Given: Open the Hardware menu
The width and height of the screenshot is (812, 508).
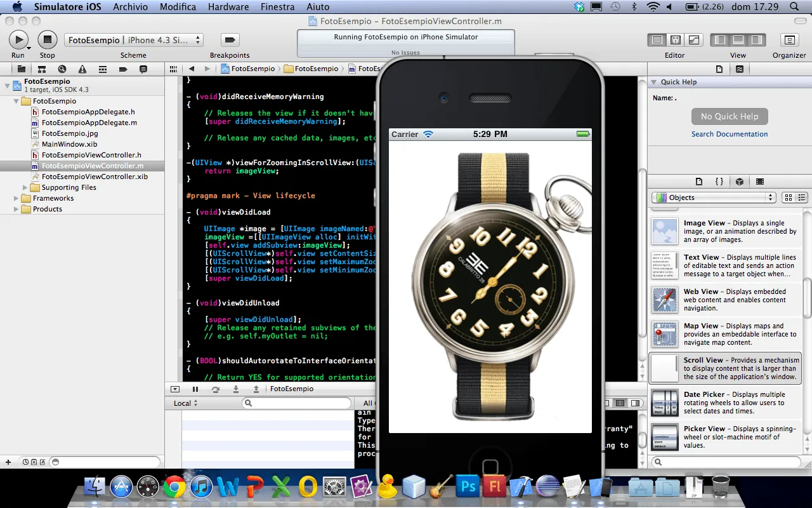Looking at the screenshot, I should [228, 7].
